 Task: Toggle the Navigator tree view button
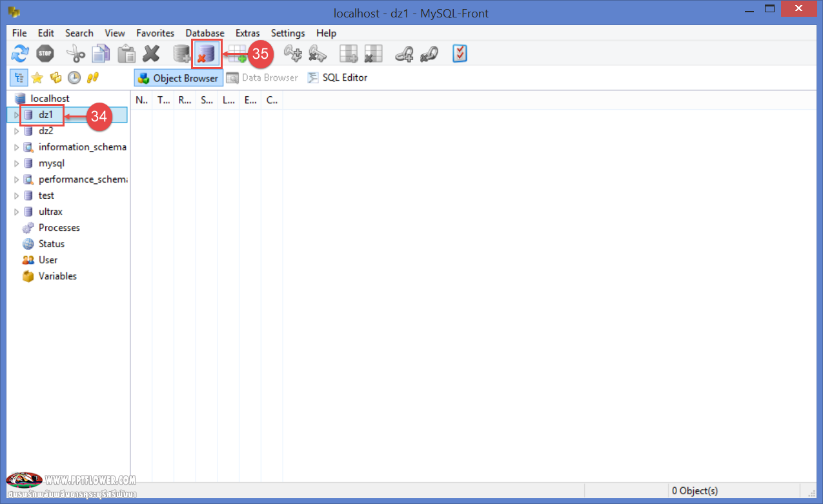point(18,78)
